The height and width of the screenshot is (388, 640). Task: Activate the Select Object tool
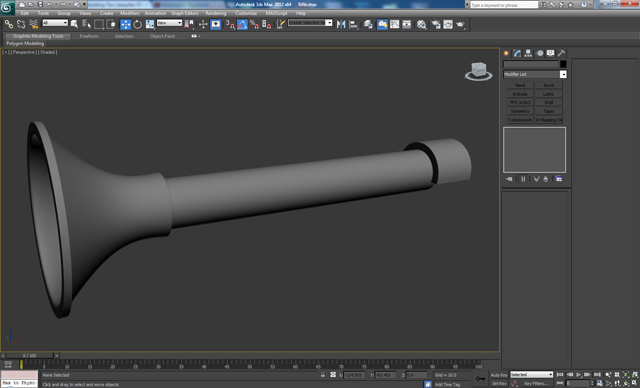click(x=74, y=24)
